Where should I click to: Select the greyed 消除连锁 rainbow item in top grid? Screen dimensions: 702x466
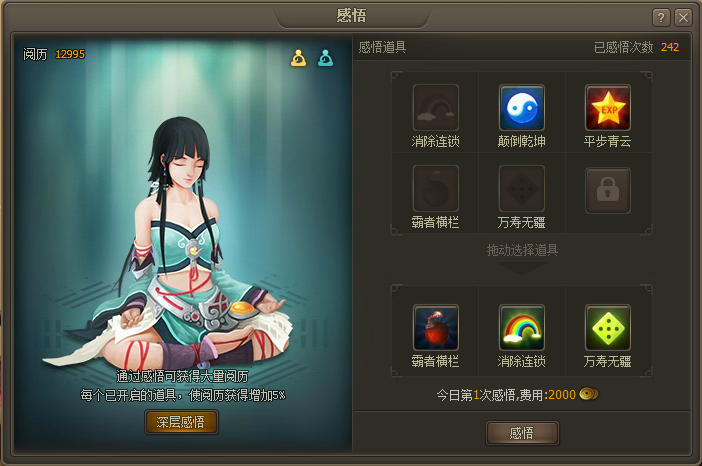pos(436,107)
